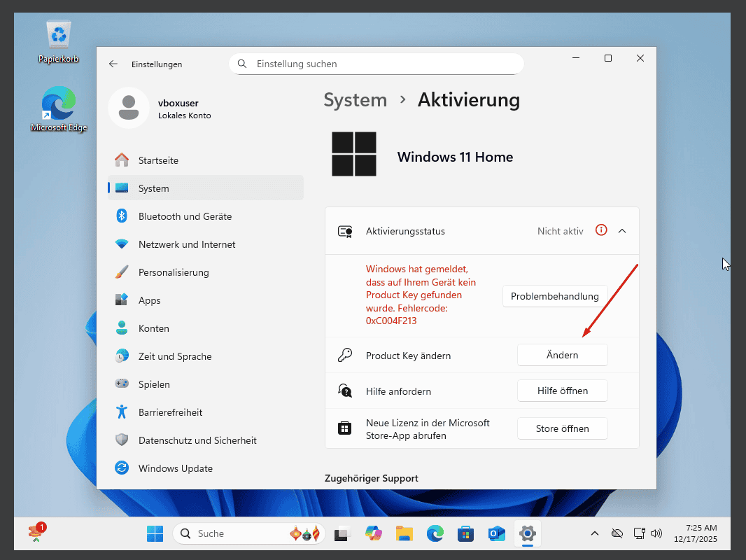Click the Ändern button for Product Key
This screenshot has width=746, height=560.
[x=562, y=355]
